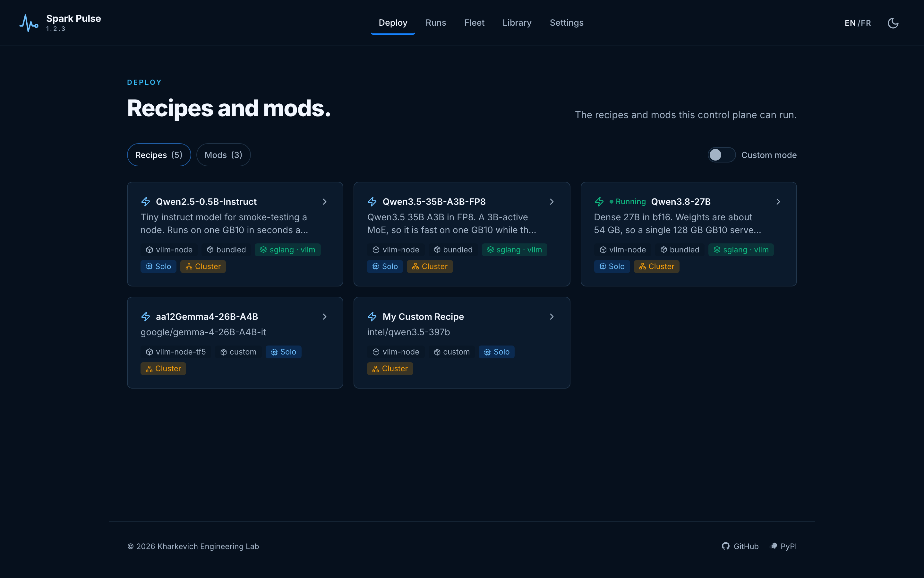Expand the Qwen3.5-35B-A3B-FP8 recipe chevron
924x578 pixels.
pos(552,201)
